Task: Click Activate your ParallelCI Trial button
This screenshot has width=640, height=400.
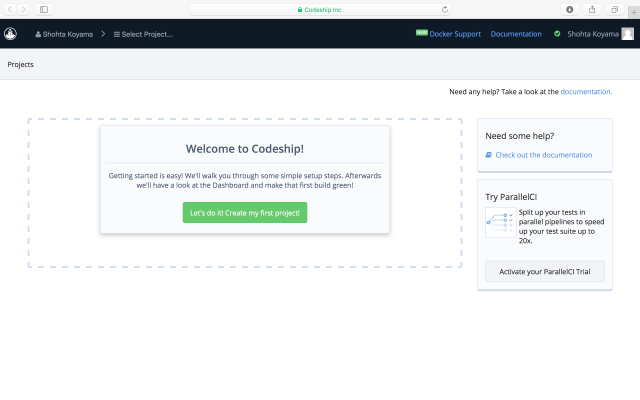Action: 545,271
